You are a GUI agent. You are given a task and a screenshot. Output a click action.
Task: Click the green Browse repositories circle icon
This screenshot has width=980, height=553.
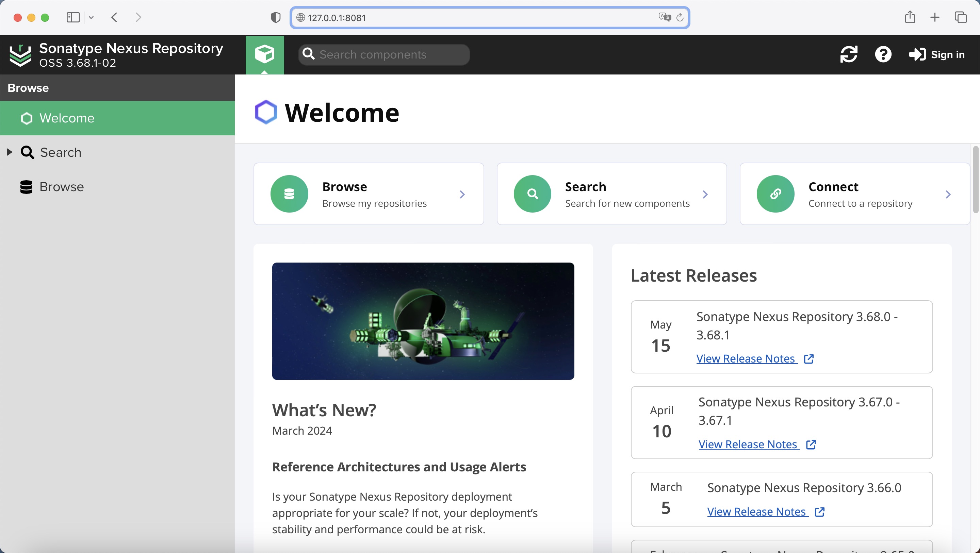coord(289,194)
